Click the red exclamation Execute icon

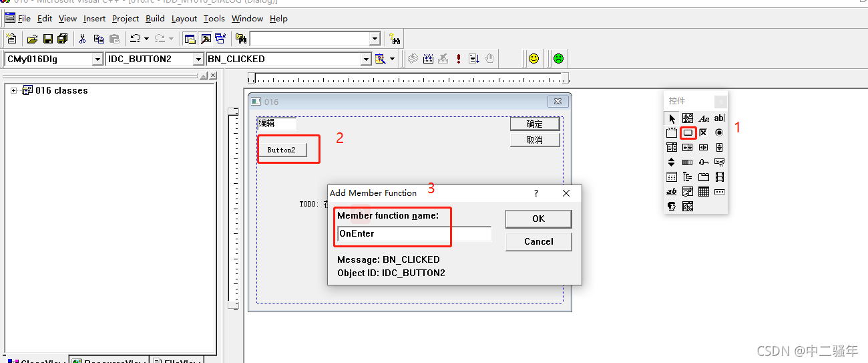(x=459, y=59)
